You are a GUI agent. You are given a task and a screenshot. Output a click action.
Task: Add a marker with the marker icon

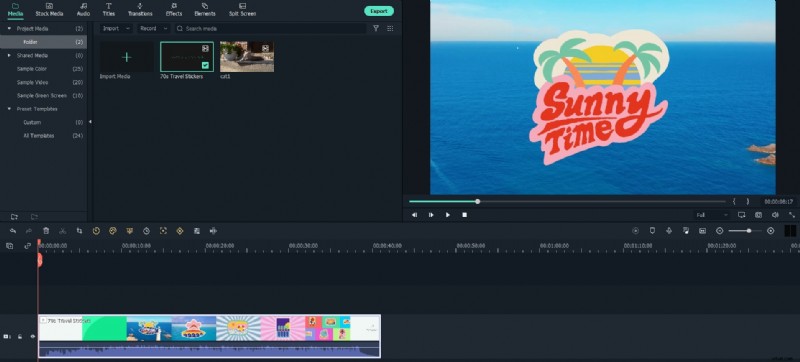point(652,231)
